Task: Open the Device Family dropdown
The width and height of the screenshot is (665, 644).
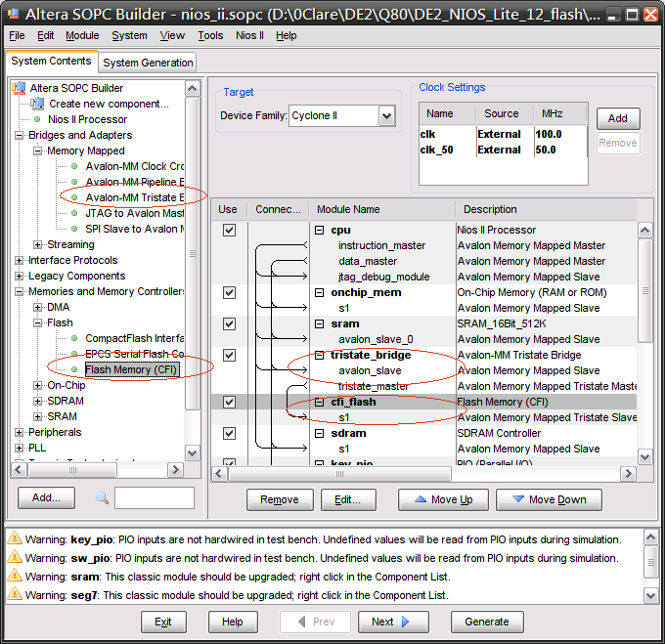Action: pyautogui.click(x=386, y=115)
